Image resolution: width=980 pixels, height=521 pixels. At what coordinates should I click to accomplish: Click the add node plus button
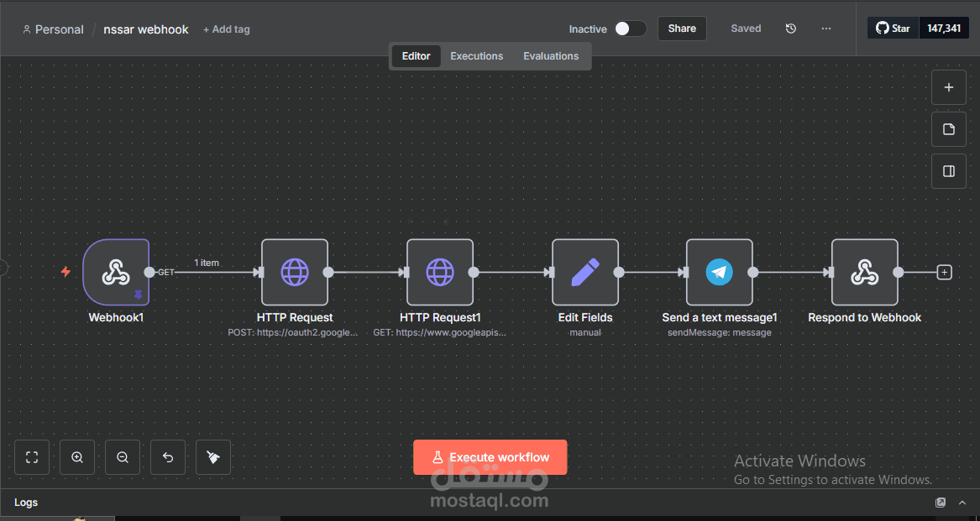click(949, 87)
